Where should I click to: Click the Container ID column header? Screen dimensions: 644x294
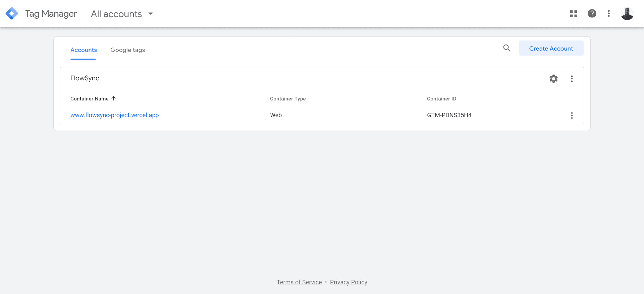point(441,99)
